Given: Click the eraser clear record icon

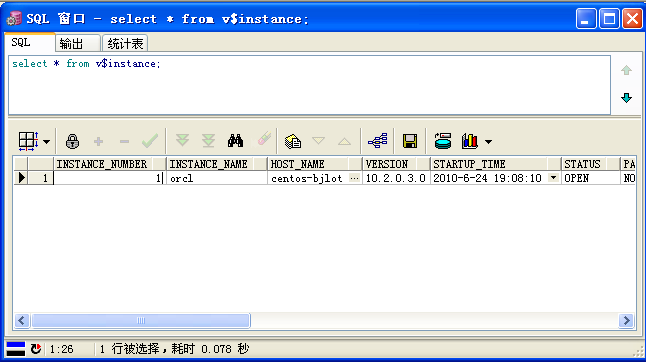Looking at the screenshot, I should tap(264, 139).
